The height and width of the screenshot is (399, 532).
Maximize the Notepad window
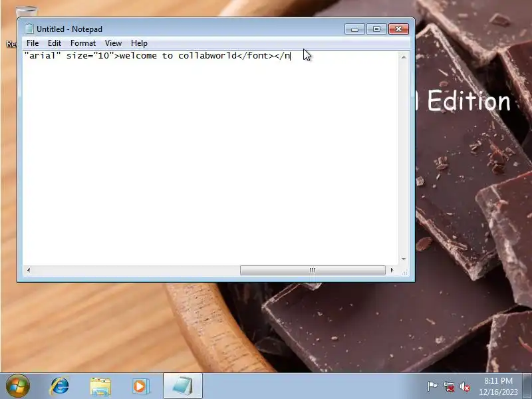point(376,29)
